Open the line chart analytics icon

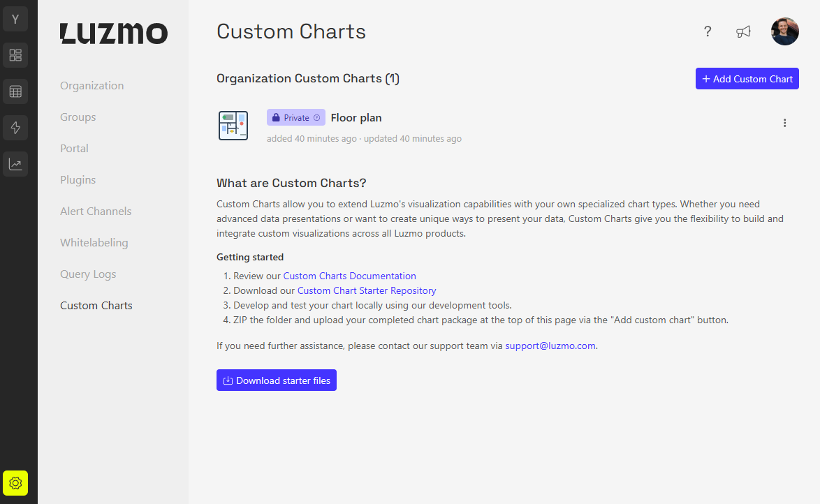click(15, 164)
